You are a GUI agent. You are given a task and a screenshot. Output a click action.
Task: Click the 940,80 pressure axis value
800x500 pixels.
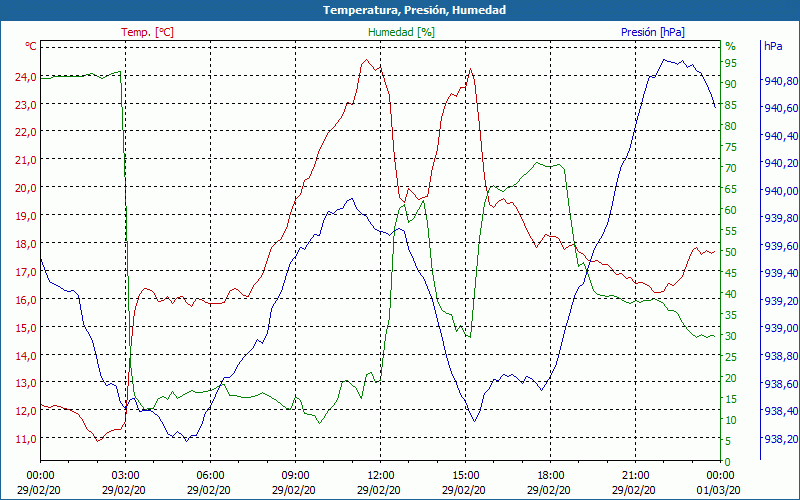click(x=781, y=81)
